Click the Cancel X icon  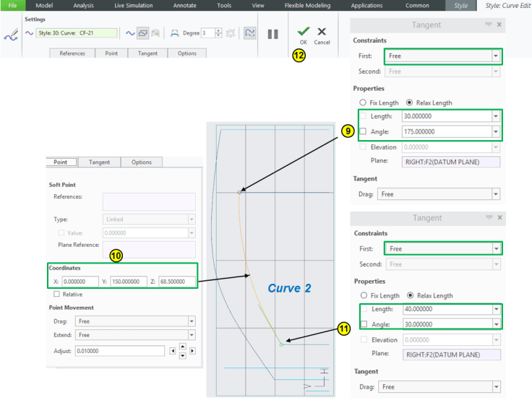pos(322,32)
